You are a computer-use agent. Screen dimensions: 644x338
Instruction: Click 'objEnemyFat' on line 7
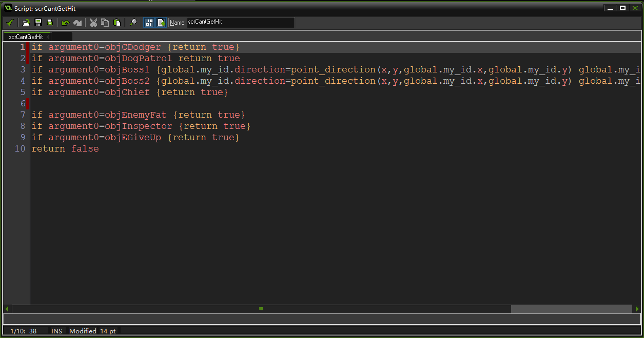pos(136,115)
